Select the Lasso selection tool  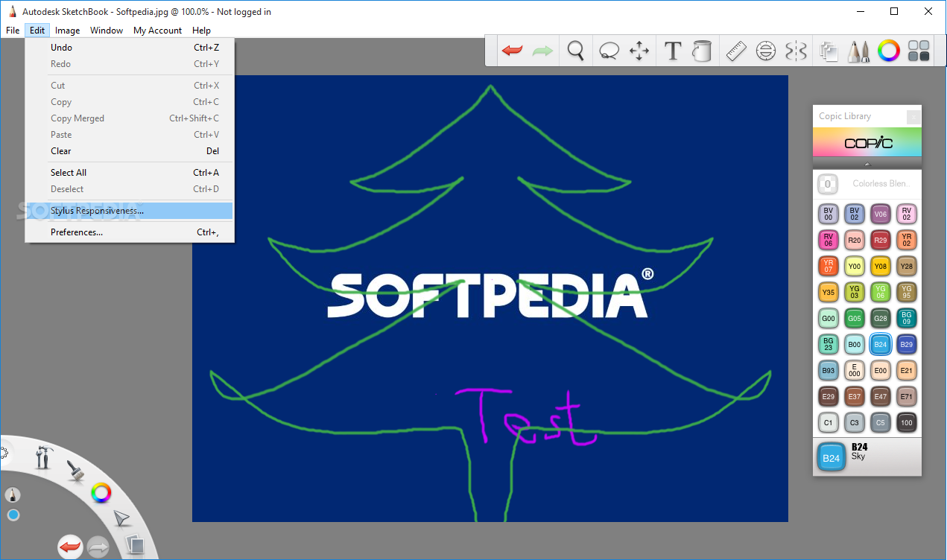tap(609, 51)
